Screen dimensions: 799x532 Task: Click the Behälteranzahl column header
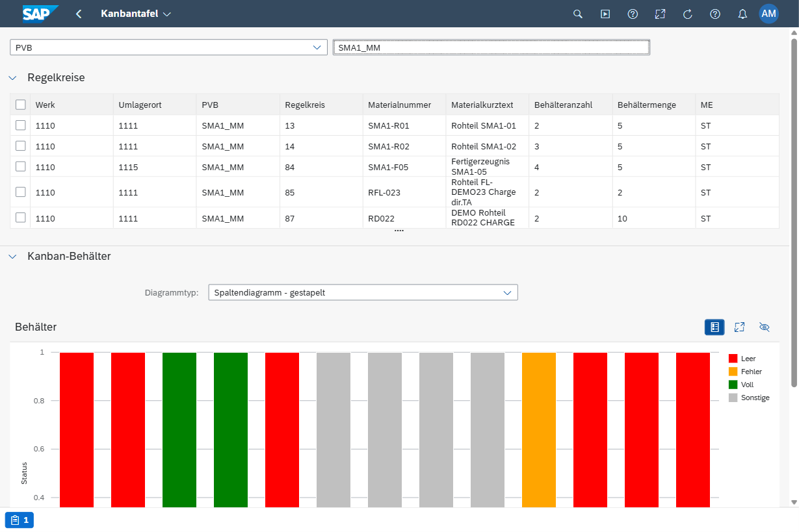[x=571, y=105]
